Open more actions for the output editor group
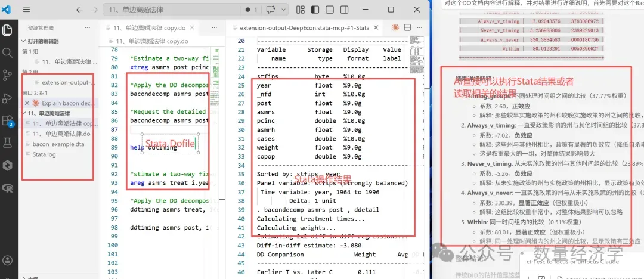This screenshot has width=644, height=279. pos(419,27)
